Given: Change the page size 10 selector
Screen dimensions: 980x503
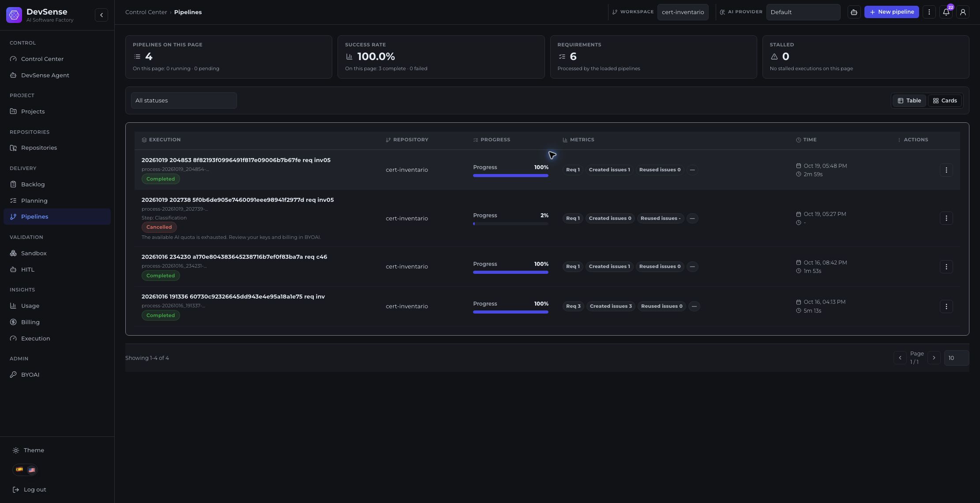Looking at the screenshot, I should coord(956,358).
